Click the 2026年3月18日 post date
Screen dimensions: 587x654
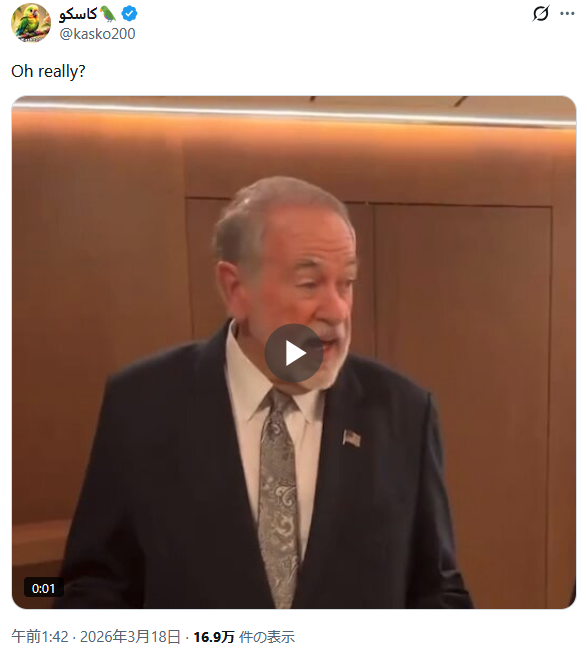click(x=130, y=637)
